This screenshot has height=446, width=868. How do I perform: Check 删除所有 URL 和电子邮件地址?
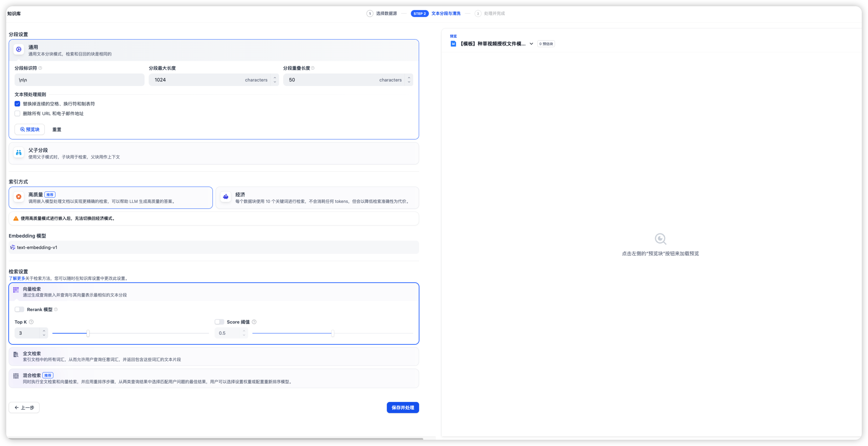(17, 113)
